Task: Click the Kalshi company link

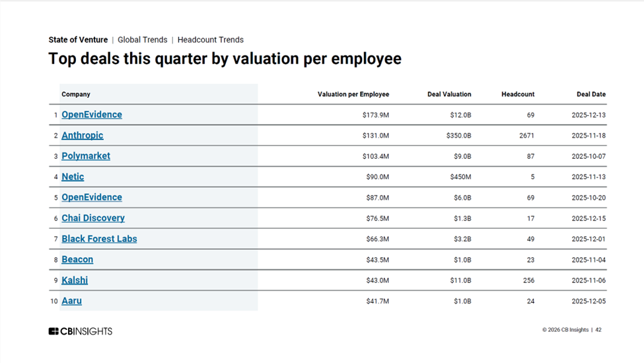Action: pyautogui.click(x=75, y=280)
